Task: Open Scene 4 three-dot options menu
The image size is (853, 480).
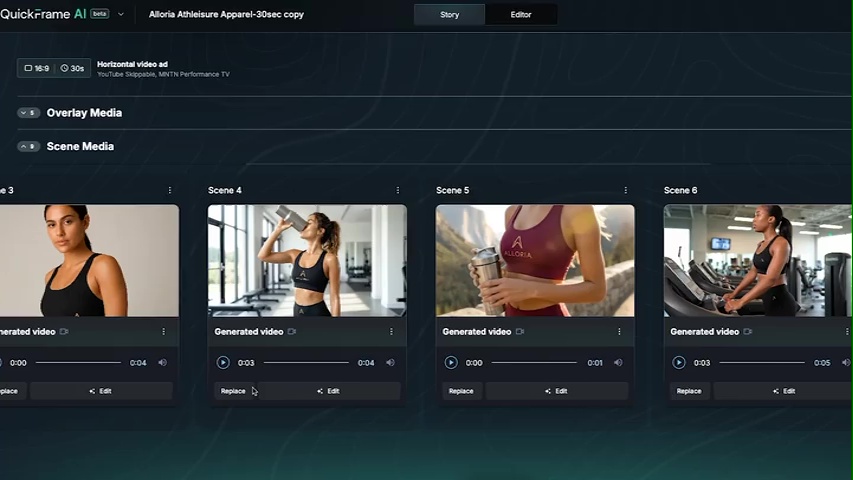Action: tap(398, 190)
